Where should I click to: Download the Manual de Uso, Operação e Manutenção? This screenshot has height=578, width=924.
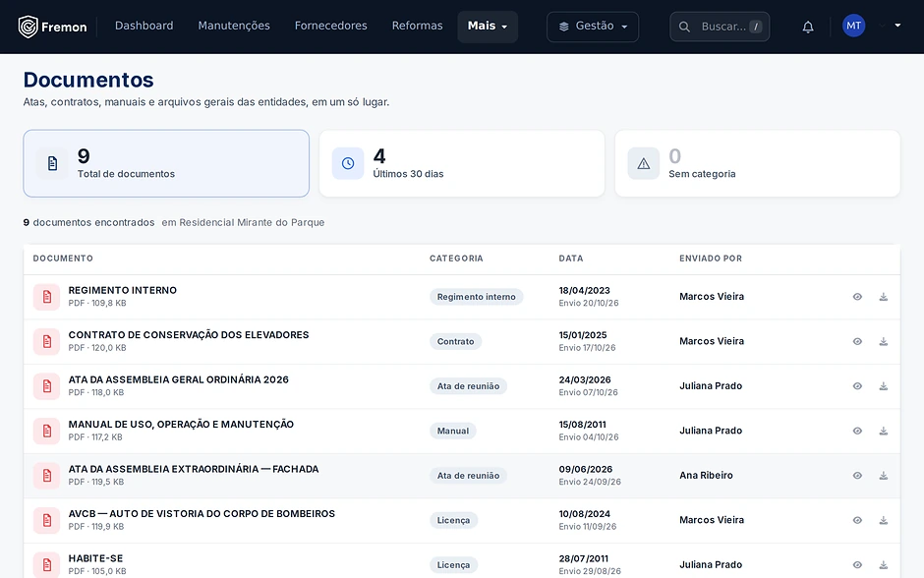(x=884, y=432)
